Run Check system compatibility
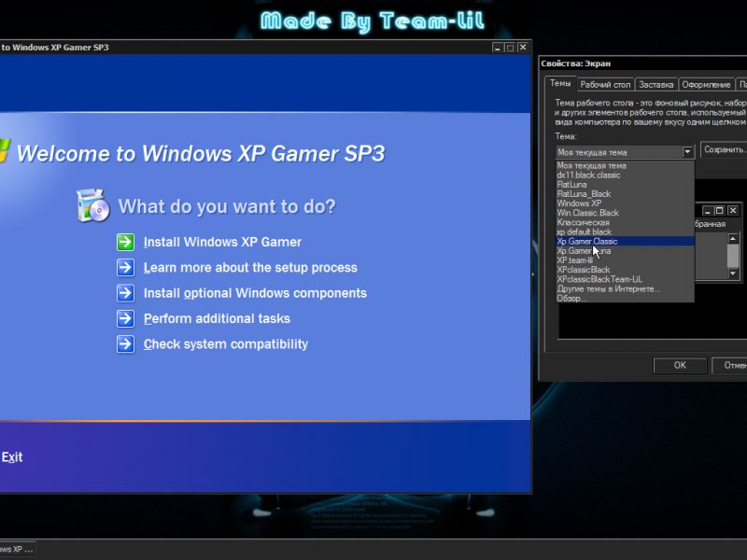 [x=226, y=344]
